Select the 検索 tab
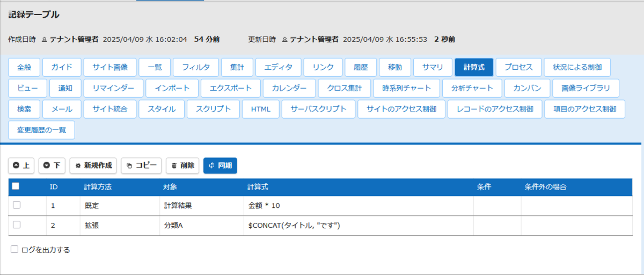Screen dimensions: 644x275 (x=24, y=109)
